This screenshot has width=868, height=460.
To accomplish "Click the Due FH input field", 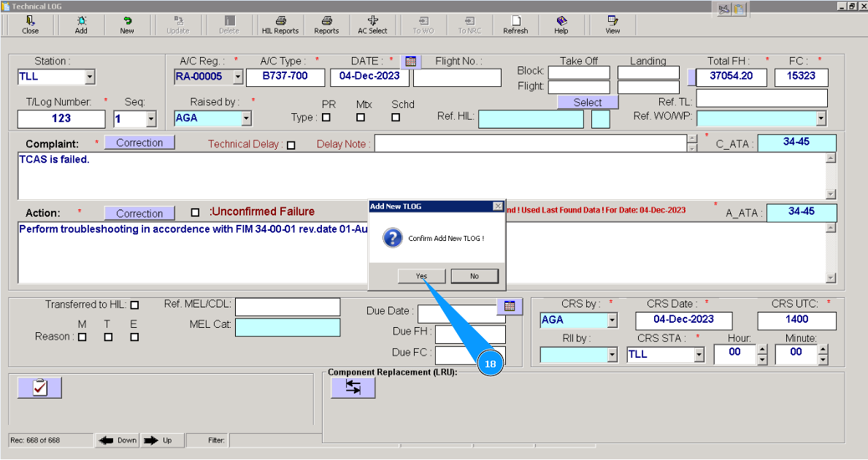I will tap(471, 334).
